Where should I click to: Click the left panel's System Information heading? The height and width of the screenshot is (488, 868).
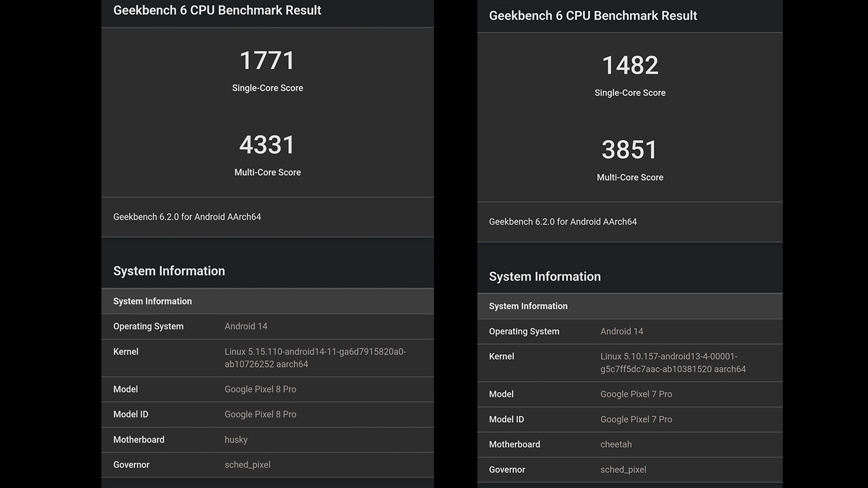169,271
